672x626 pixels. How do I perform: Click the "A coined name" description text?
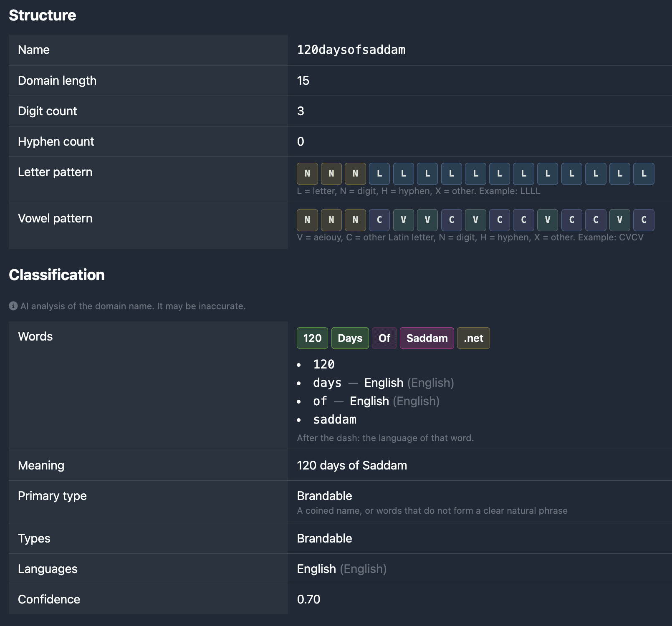click(x=432, y=511)
